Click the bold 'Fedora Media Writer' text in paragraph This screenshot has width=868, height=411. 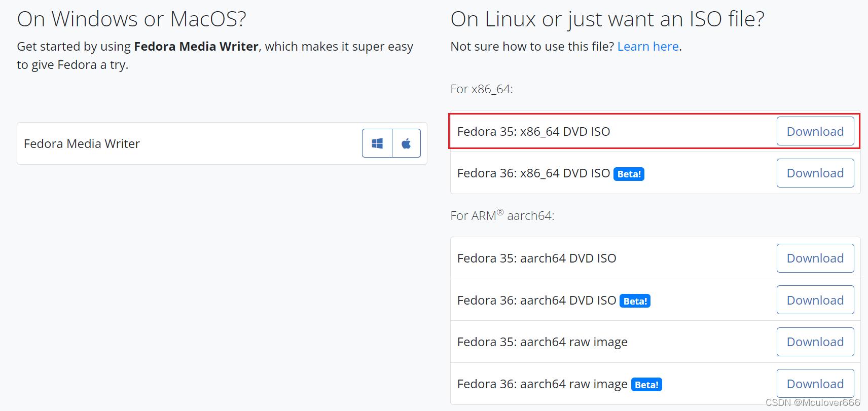click(x=196, y=47)
